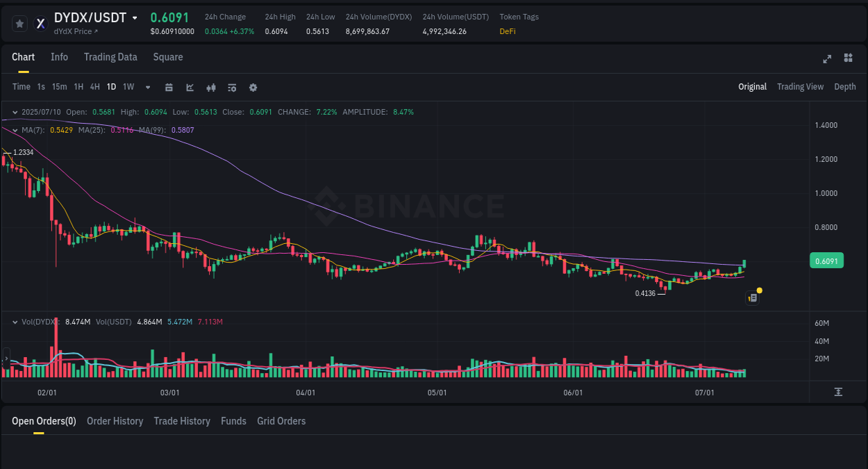The width and height of the screenshot is (868, 469).
Task: Expand more timeframe options via the caret
Action: click(147, 87)
